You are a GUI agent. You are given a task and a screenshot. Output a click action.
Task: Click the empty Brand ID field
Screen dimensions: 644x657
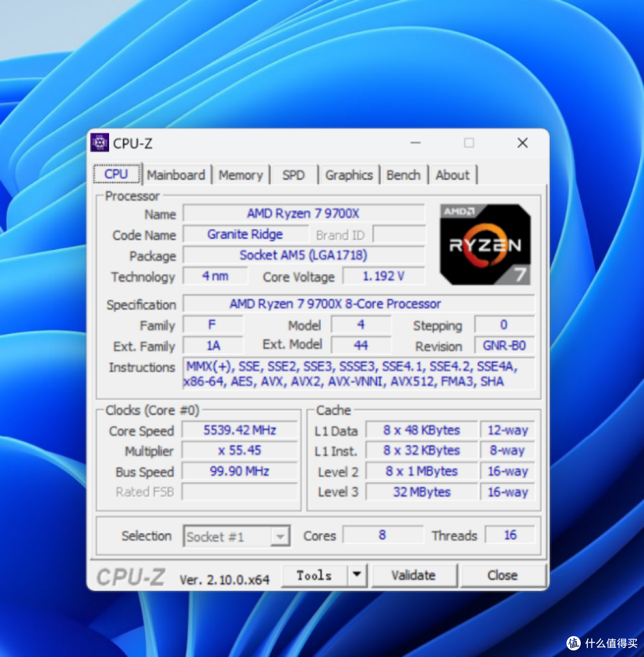pyautogui.click(x=399, y=235)
